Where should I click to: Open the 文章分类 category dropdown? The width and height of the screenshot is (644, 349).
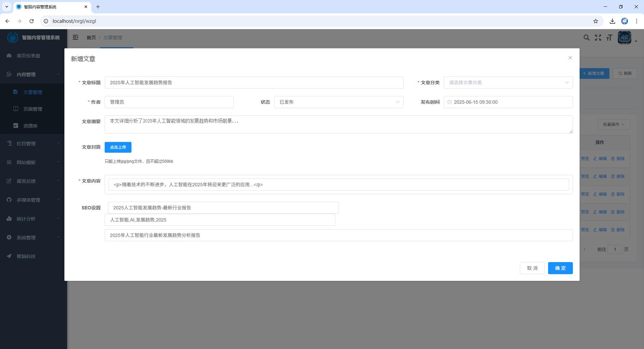tap(508, 82)
